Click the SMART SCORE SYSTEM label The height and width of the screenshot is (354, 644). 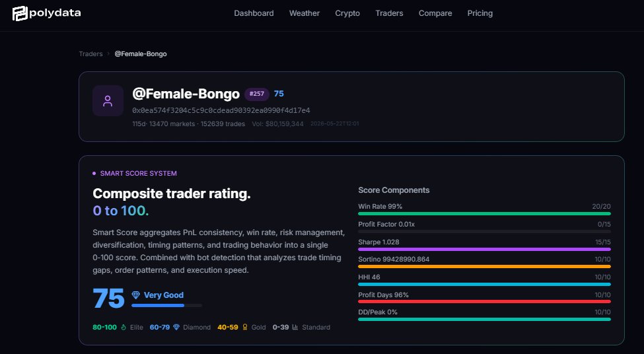click(139, 173)
